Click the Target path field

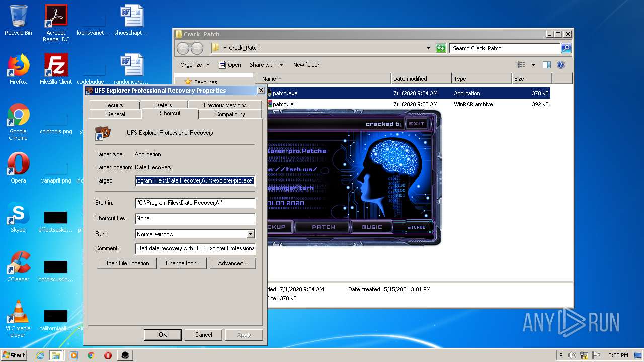point(195,180)
